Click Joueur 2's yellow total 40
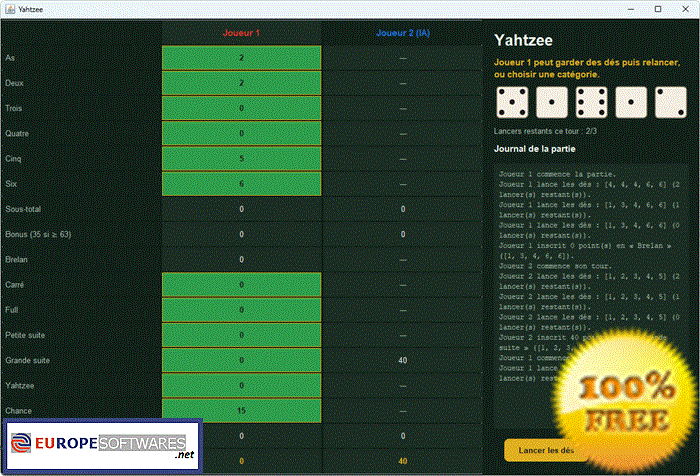Viewport: 700px width, 476px height. pos(403,461)
